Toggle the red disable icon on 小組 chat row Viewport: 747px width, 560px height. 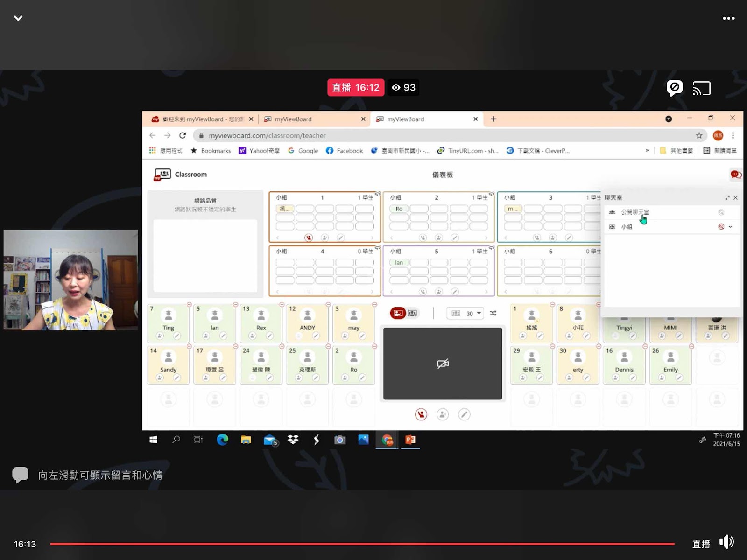click(721, 227)
